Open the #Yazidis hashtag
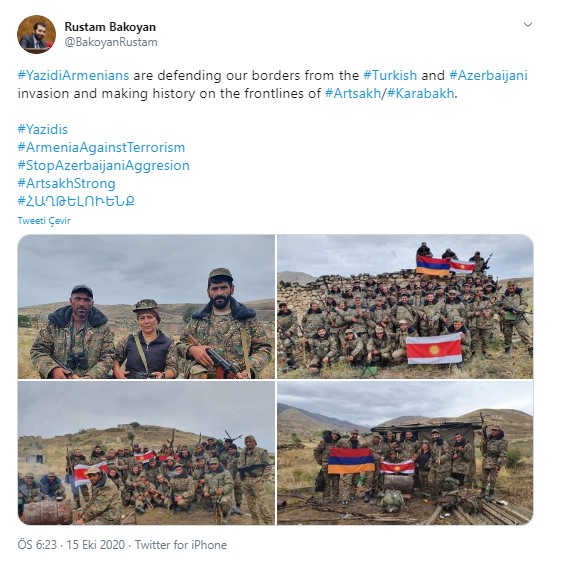The width and height of the screenshot is (563, 562). (x=43, y=130)
